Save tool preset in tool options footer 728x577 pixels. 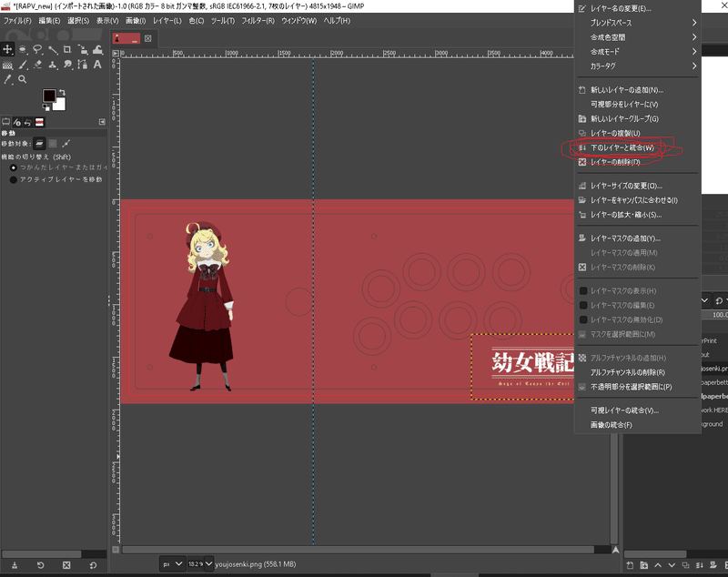(15, 565)
